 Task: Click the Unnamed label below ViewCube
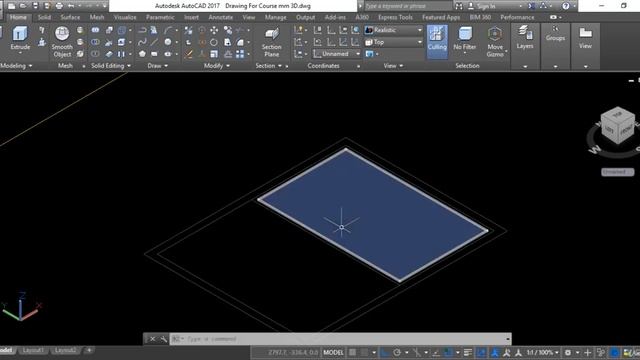(x=617, y=172)
